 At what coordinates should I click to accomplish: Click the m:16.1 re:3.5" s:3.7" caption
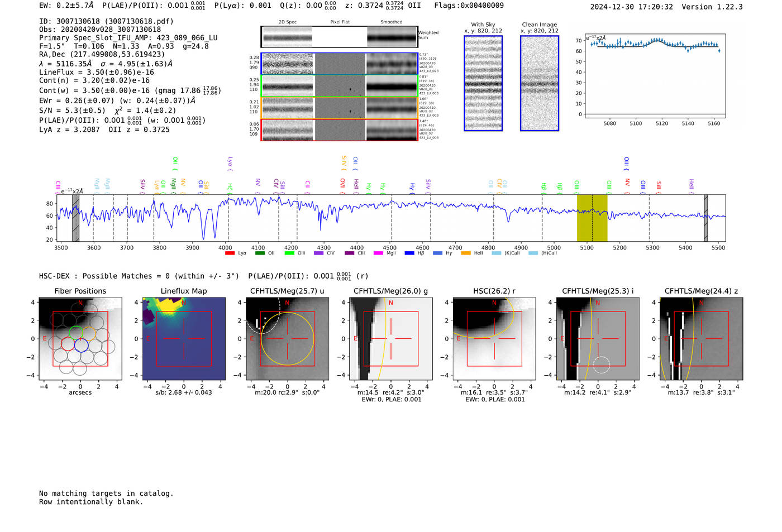click(x=494, y=392)
